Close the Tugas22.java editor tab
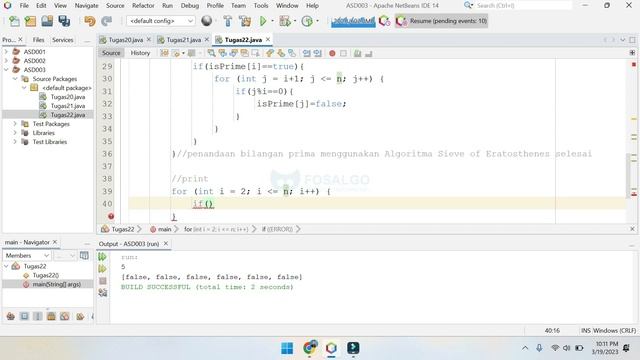 268,39
